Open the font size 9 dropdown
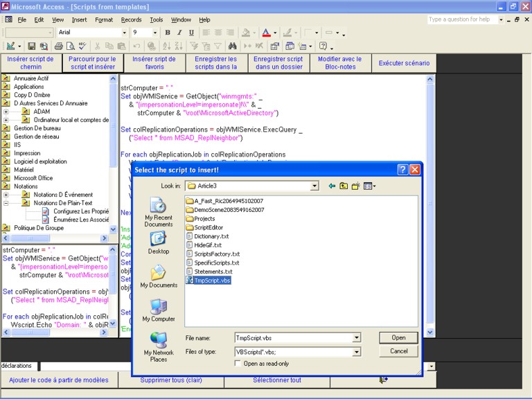 click(155, 33)
